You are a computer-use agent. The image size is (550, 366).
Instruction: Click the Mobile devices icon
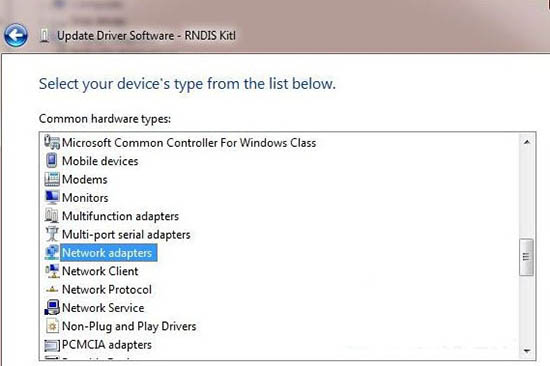pyautogui.click(x=52, y=161)
